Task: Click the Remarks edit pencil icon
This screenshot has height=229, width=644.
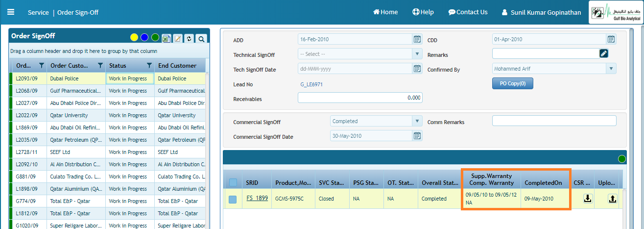Action: pyautogui.click(x=604, y=53)
